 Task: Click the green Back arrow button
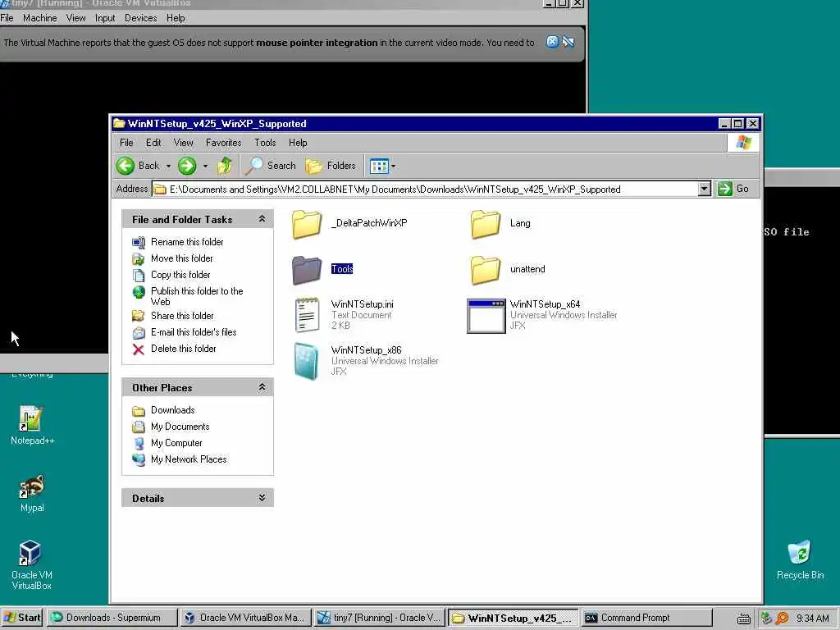tap(126, 166)
